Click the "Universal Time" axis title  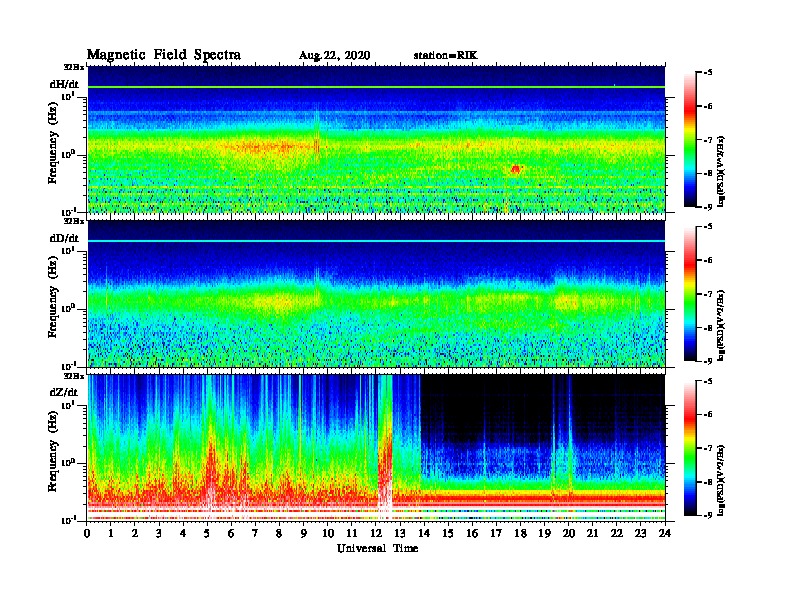click(377, 548)
